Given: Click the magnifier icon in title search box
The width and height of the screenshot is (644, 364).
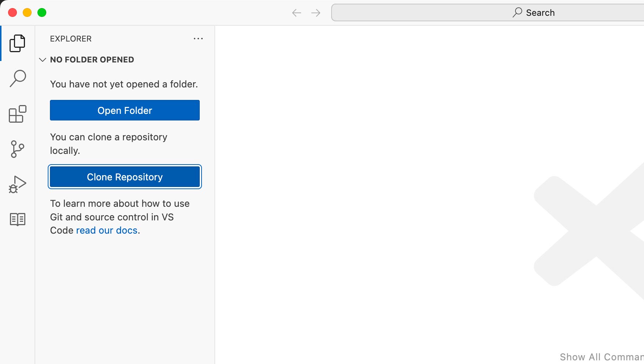Looking at the screenshot, I should click(x=518, y=12).
